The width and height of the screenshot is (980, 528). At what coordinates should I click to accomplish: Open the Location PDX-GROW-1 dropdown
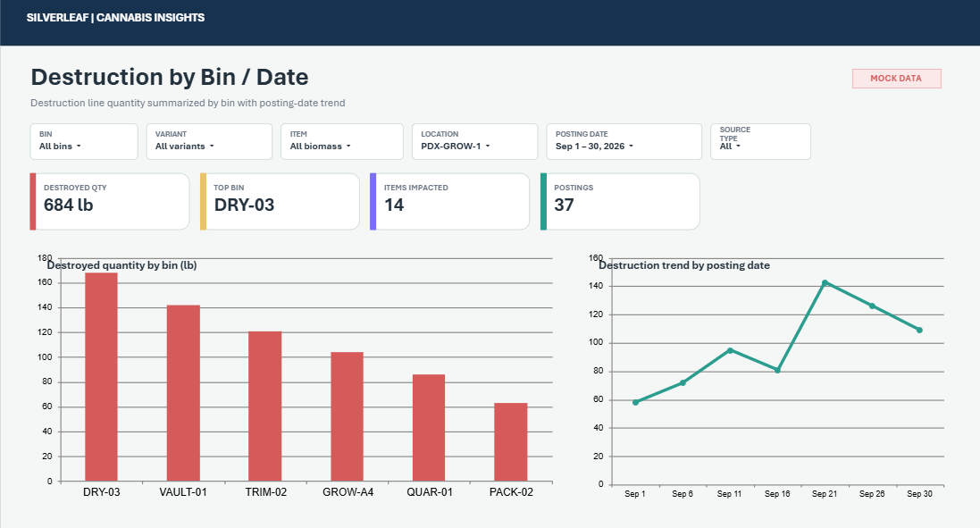tap(475, 141)
